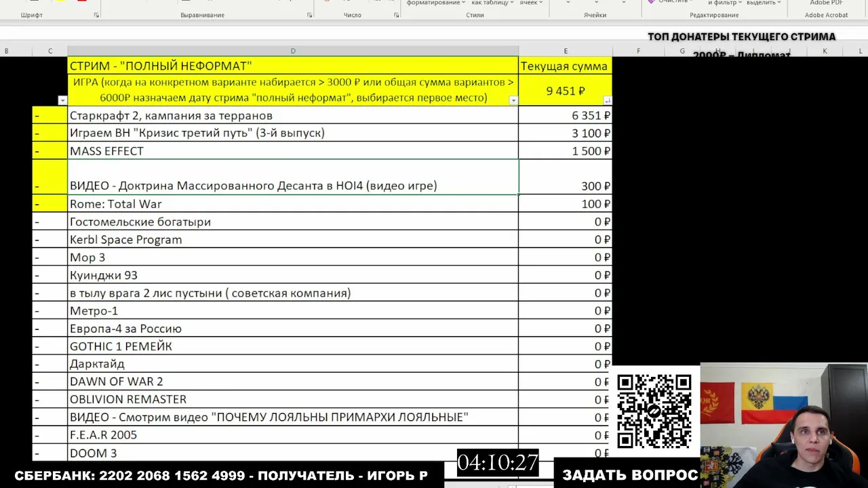Image resolution: width=868 pixels, height=488 pixels.
Task: Select the total '9 451 ₽' cell
Action: coord(566,90)
